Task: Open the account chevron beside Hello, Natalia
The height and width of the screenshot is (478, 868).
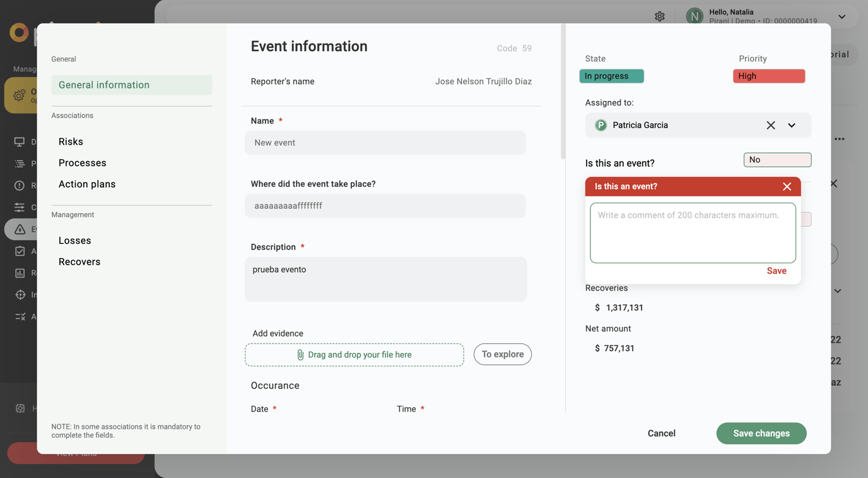Action: pyautogui.click(x=842, y=16)
